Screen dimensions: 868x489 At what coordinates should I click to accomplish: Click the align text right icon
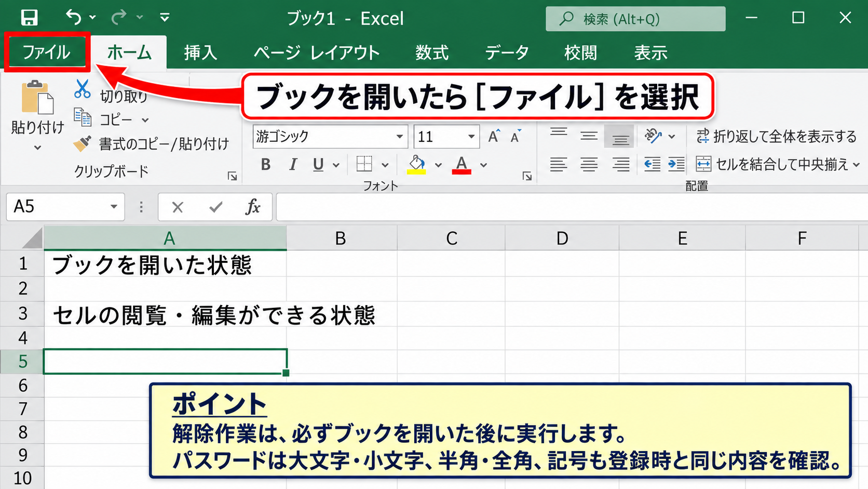point(620,165)
